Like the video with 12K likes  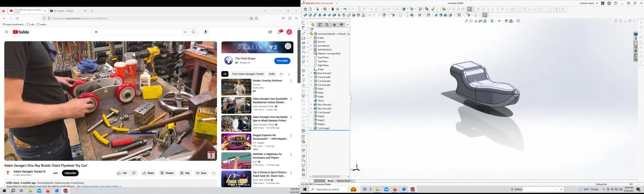pos(122,173)
